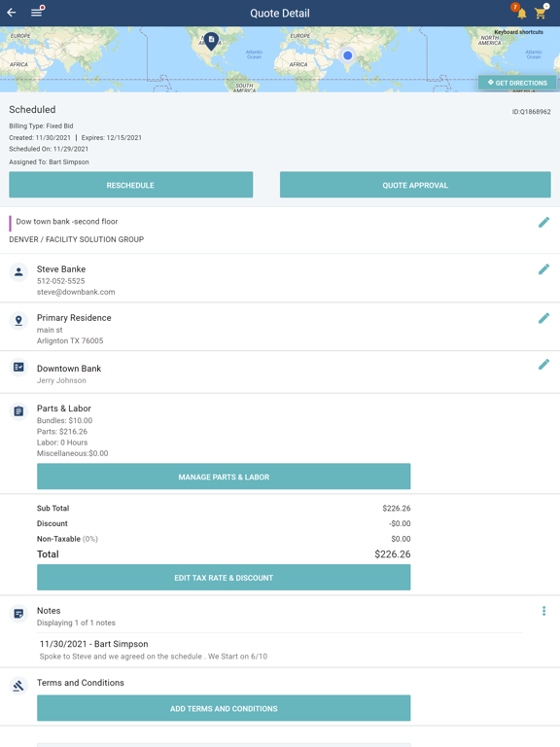Click Non-Taxable (0%) label

(x=67, y=539)
